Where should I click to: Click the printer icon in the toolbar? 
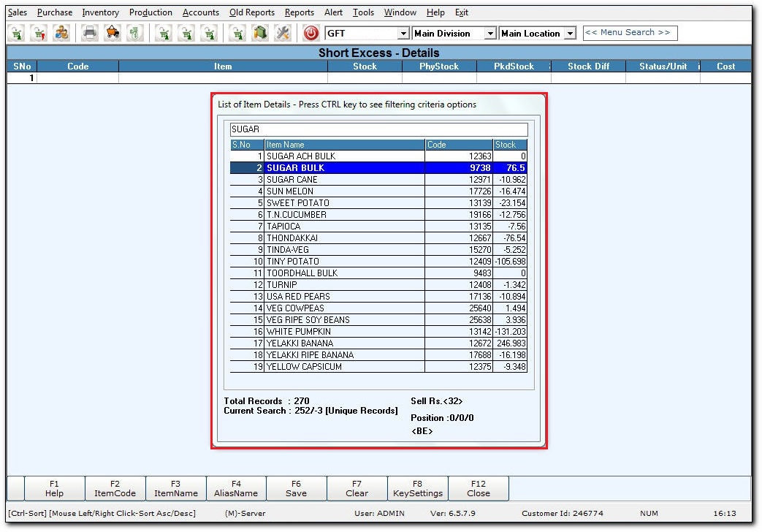pos(89,33)
